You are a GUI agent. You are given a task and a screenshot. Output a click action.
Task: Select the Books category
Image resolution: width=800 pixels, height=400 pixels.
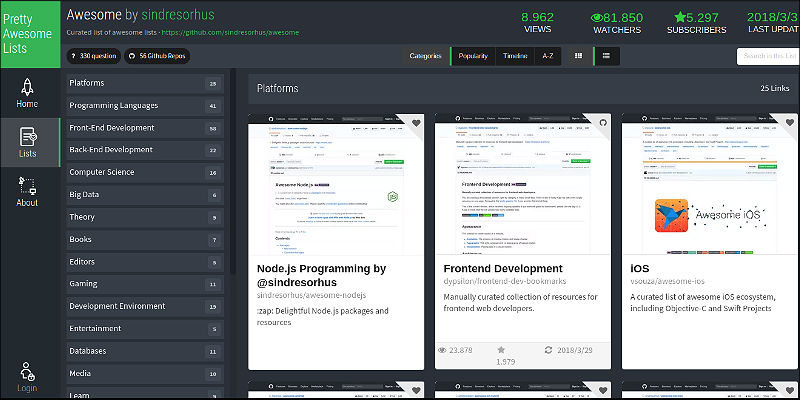(x=145, y=239)
